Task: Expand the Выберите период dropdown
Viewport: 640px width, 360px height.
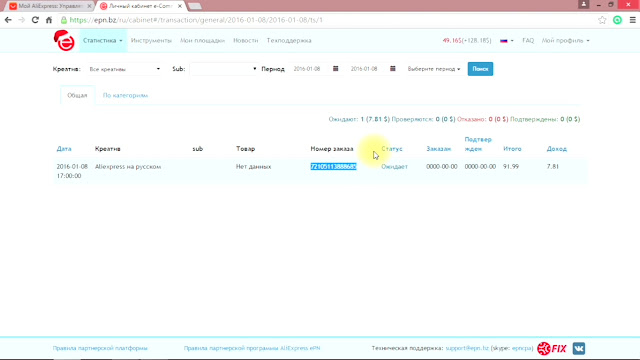Action: pyautogui.click(x=434, y=69)
